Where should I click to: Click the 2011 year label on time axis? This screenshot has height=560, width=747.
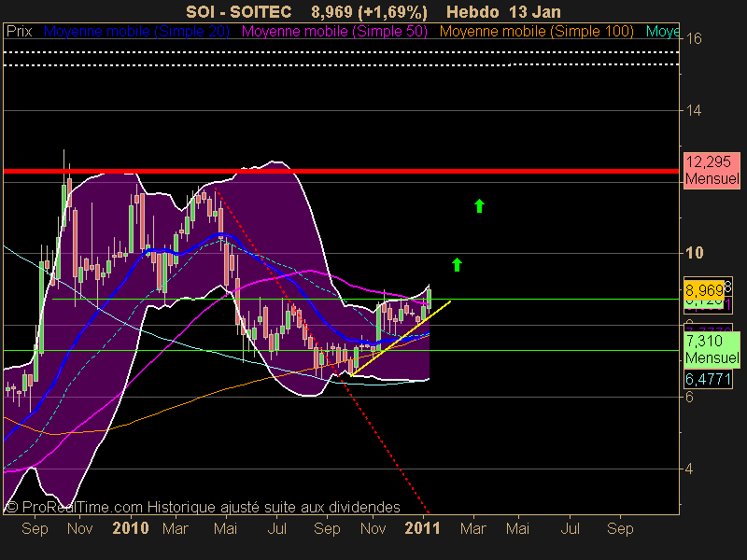click(422, 528)
